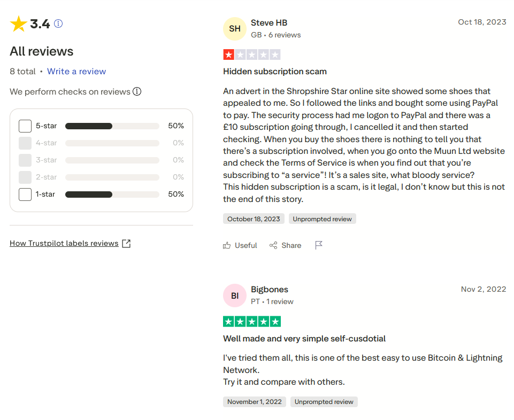Tick the 1-star filter checkbox

[x=25, y=195]
